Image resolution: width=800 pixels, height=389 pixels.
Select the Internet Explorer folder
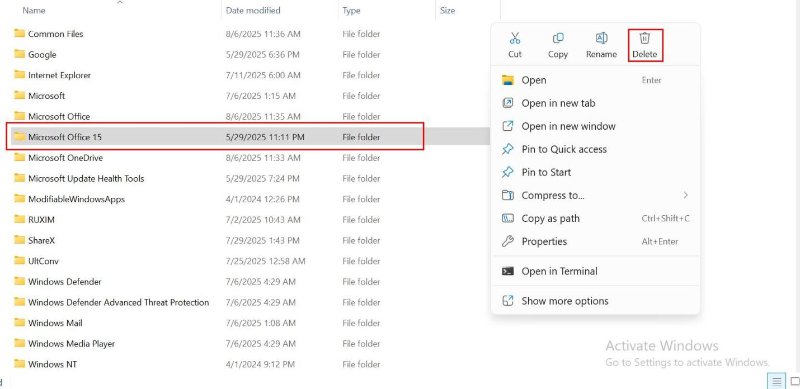(x=59, y=75)
